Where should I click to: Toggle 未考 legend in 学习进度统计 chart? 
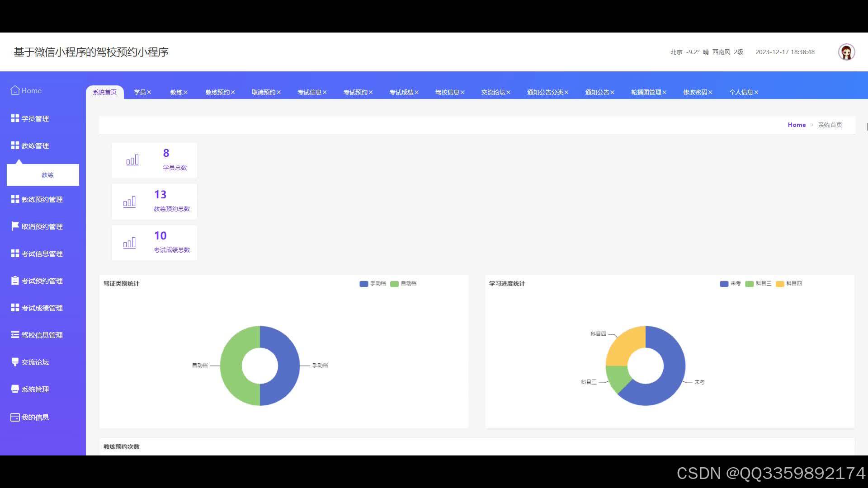point(730,284)
